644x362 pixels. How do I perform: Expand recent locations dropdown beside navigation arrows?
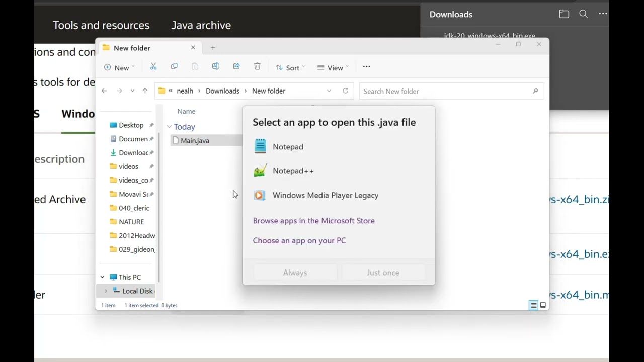132,91
